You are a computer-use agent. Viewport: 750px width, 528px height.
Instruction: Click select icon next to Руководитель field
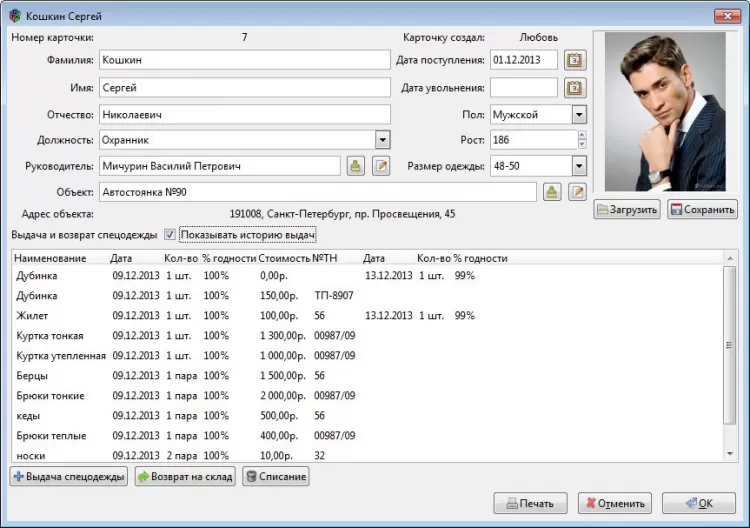(x=356, y=166)
